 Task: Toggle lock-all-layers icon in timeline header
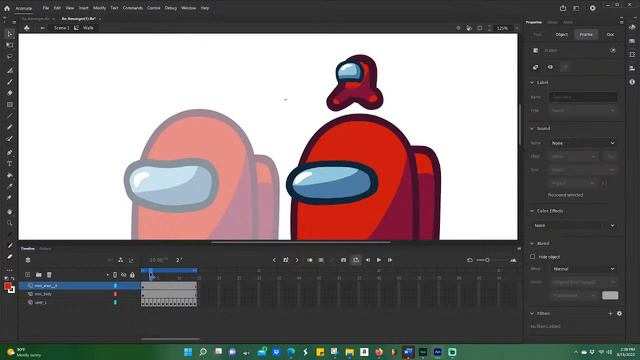click(132, 275)
